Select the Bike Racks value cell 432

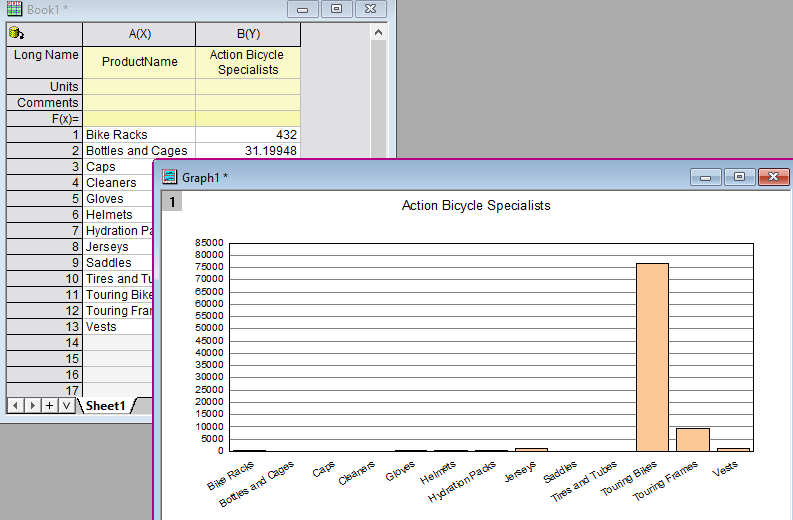(x=248, y=135)
